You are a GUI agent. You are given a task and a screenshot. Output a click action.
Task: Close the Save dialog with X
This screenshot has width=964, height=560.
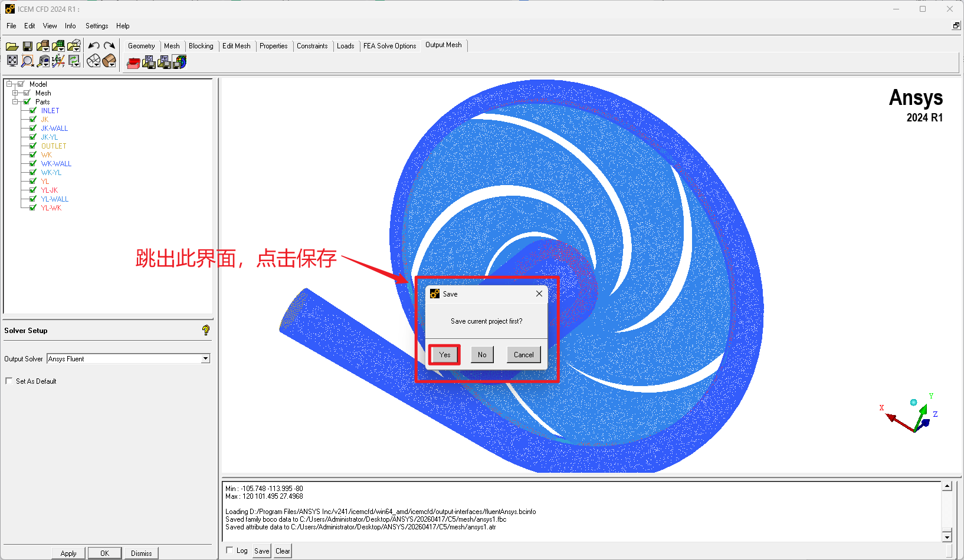pyautogui.click(x=539, y=294)
